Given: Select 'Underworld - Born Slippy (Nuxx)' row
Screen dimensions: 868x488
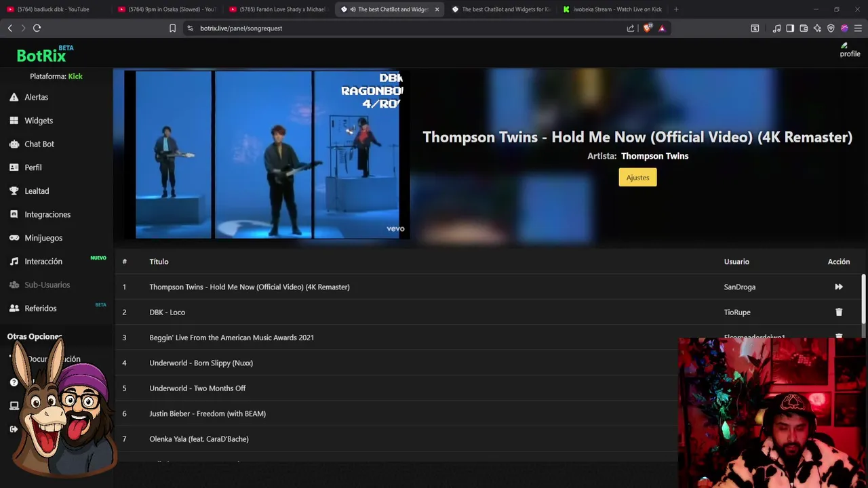Looking at the screenshot, I should pos(201,363).
